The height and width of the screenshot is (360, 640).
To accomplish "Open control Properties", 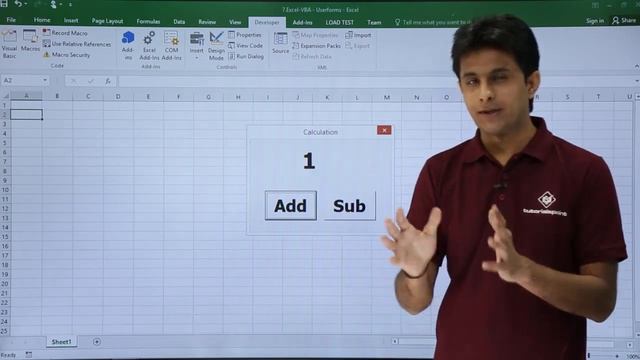I will pos(245,35).
